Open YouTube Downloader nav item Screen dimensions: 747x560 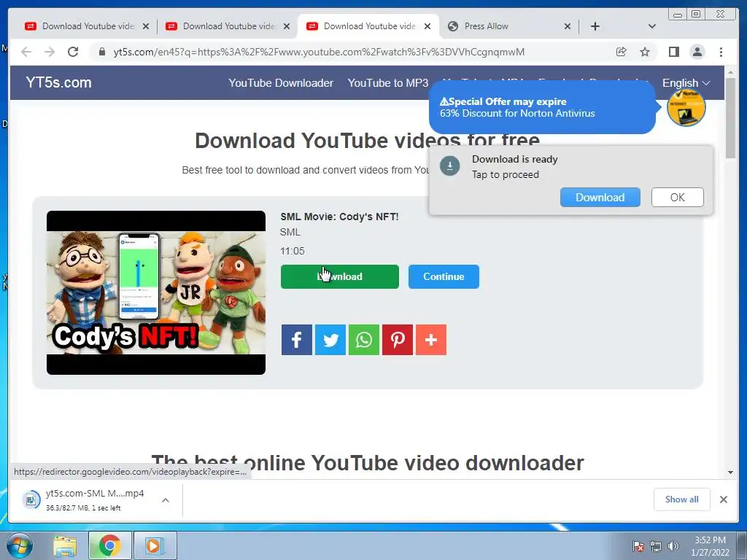pos(281,83)
